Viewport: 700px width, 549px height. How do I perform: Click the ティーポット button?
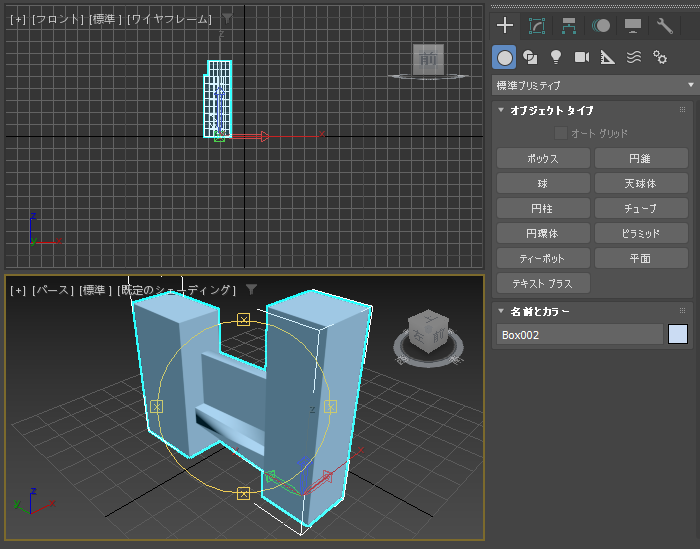(x=543, y=258)
